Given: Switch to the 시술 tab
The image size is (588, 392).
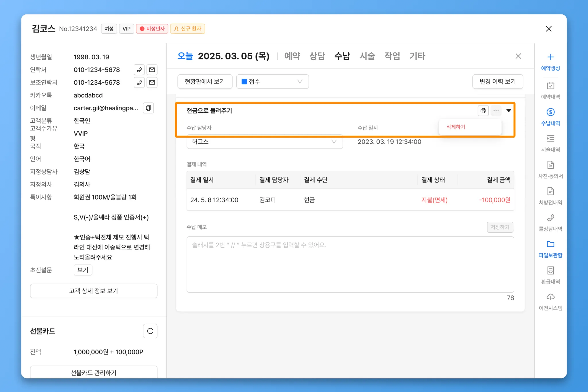Looking at the screenshot, I should pyautogui.click(x=367, y=56).
